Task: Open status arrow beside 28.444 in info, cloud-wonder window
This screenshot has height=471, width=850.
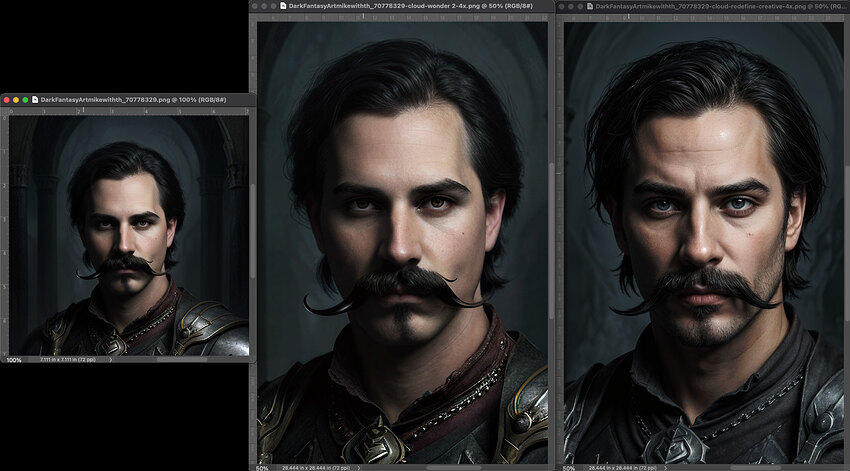Action: [359, 468]
